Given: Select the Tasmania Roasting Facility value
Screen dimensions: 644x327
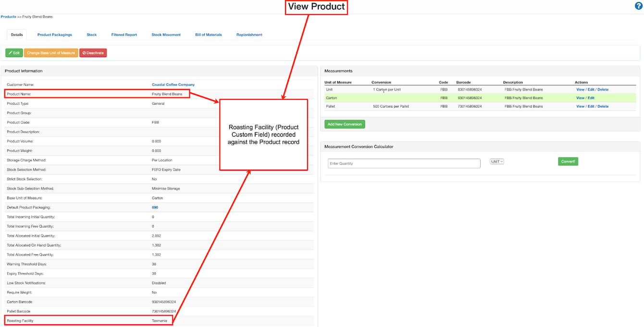Looking at the screenshot, I should (160, 321).
